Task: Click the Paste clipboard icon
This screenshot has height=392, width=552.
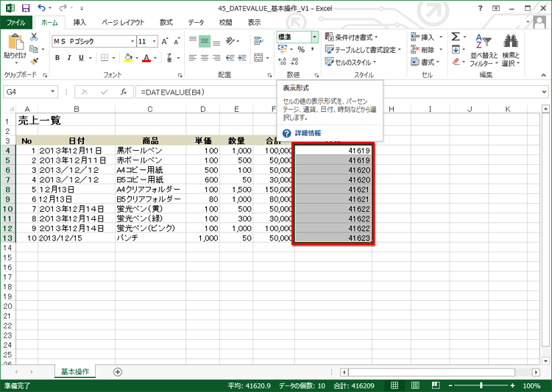Action: tap(16, 42)
